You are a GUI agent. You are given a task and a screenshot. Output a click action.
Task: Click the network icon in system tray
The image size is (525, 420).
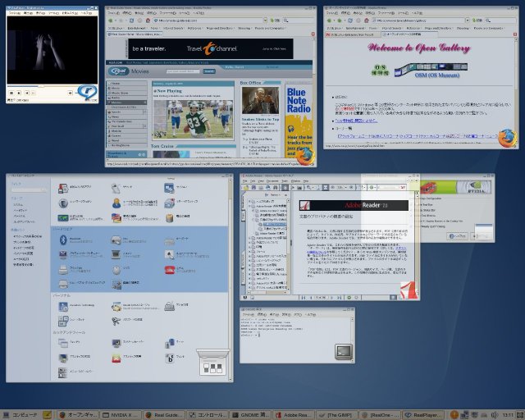pyautogui.click(x=465, y=415)
